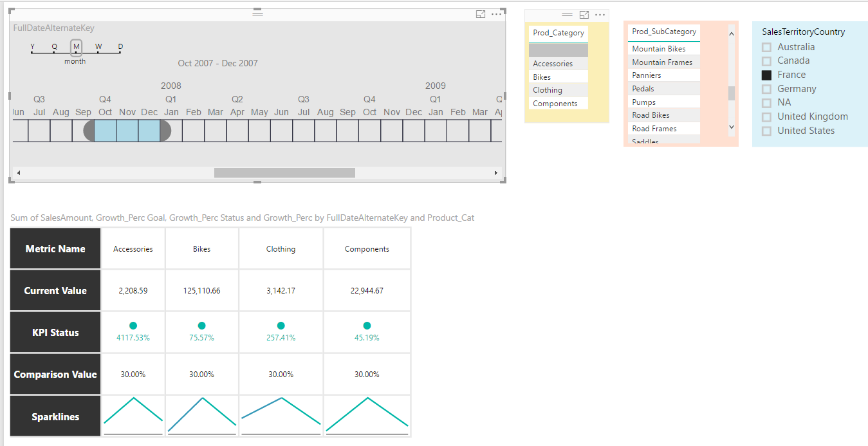This screenshot has width=868, height=446.
Task: Click the Bikes sparkline chart
Action: (x=202, y=416)
